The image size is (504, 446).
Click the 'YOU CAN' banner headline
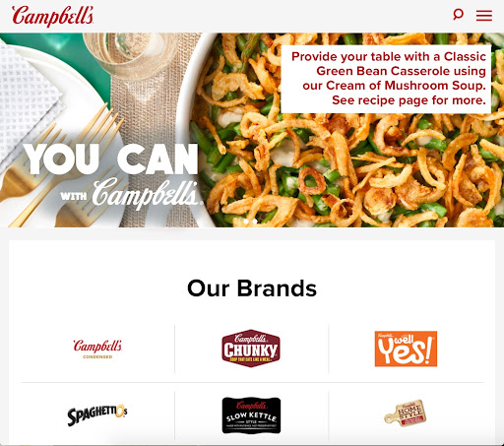pos(111,159)
